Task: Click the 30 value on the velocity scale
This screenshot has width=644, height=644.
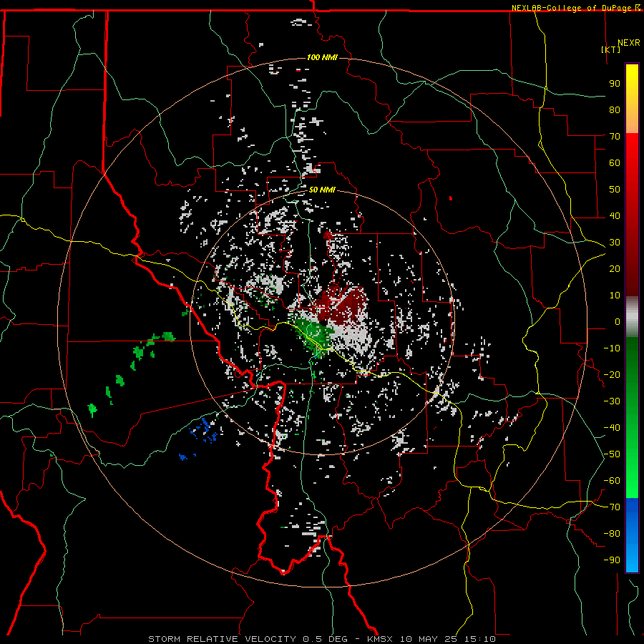Action: [615, 243]
